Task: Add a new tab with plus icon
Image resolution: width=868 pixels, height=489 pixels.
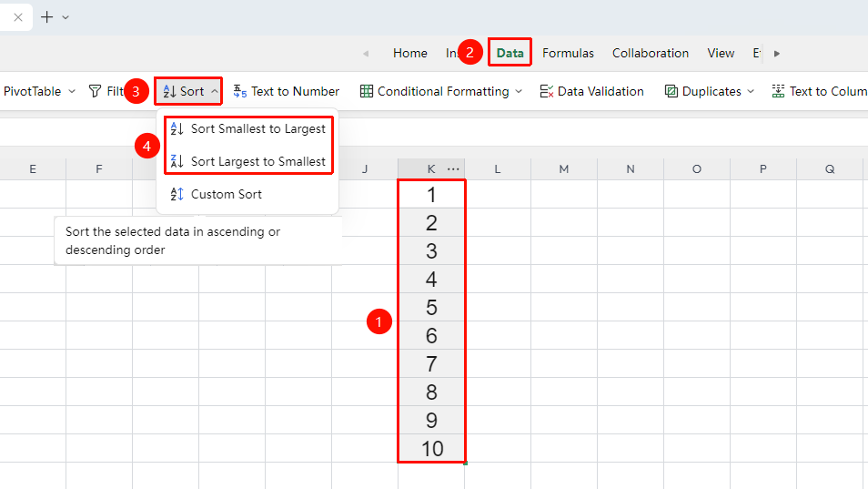Action: 47,17
